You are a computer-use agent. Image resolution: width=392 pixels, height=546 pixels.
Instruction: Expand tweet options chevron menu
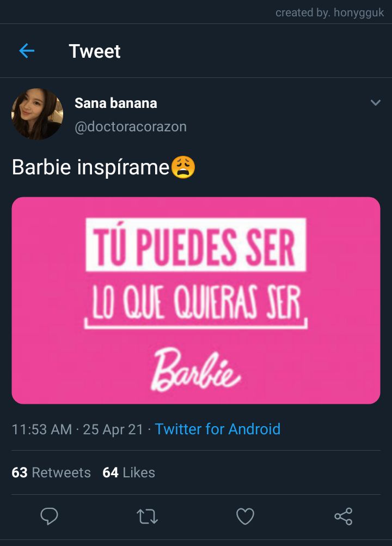pyautogui.click(x=375, y=102)
